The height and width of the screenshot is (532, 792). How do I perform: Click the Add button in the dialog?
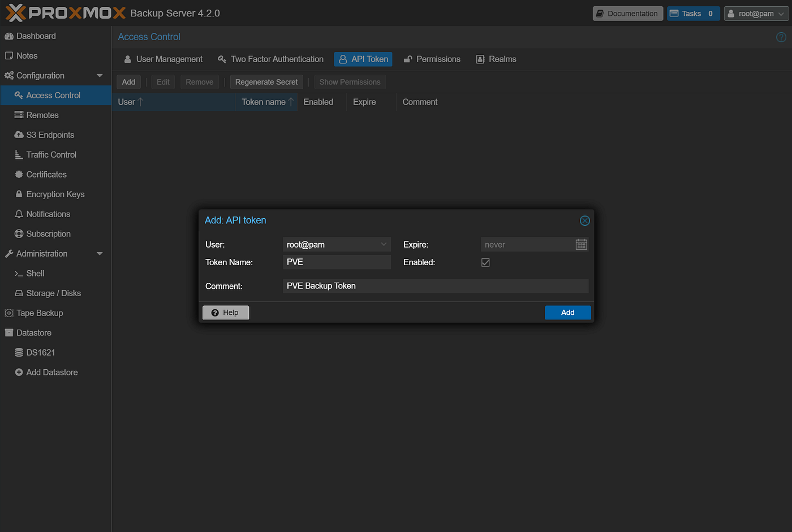coord(568,313)
